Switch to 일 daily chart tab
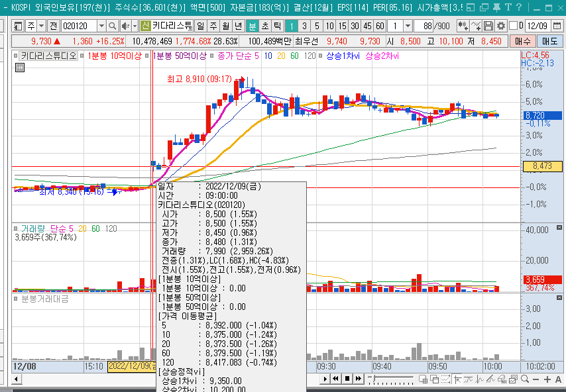This screenshot has height=392, width=566. (200, 26)
